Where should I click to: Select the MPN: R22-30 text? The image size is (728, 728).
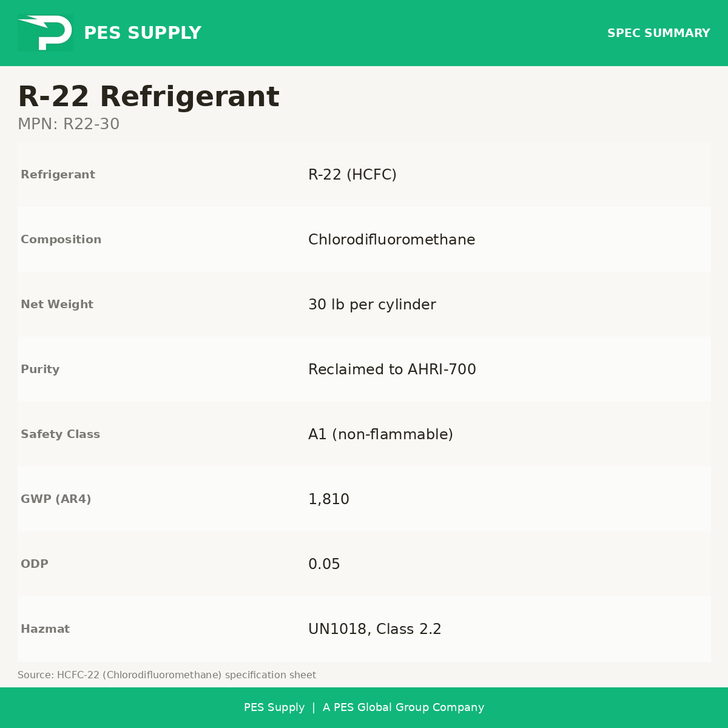[x=69, y=124]
